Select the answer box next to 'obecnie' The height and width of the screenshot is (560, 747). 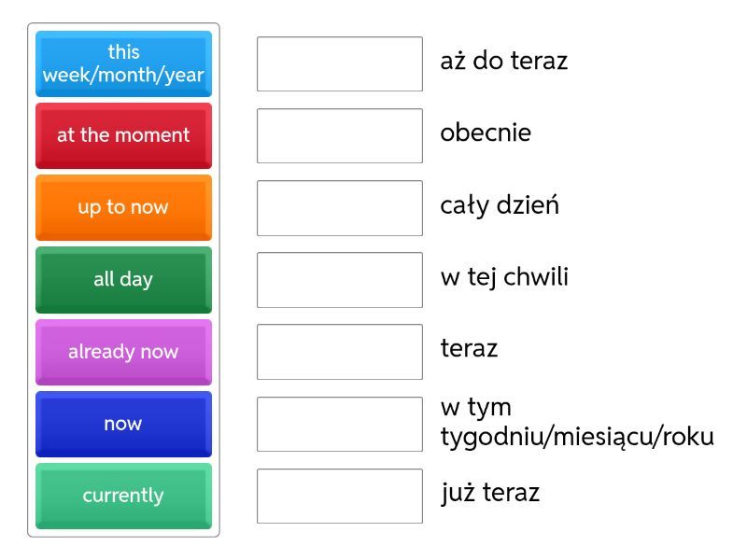(x=340, y=135)
